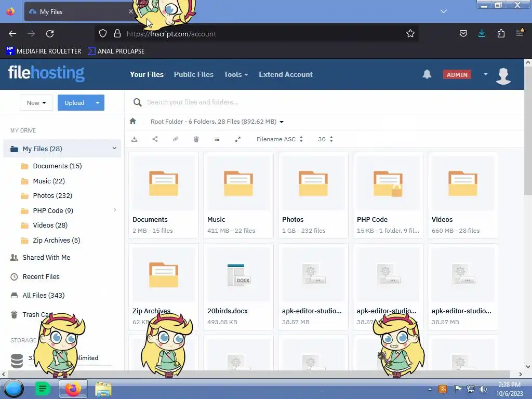The height and width of the screenshot is (399, 532).
Task: Open Firefox hamburger application menu
Action: (x=520, y=33)
